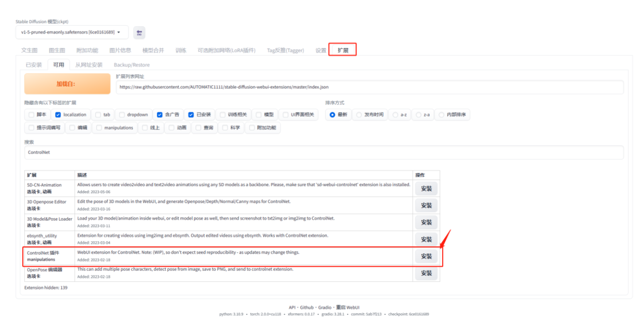Uncheck the localization filter
Image resolution: width=644 pixels, height=321 pixels.
point(57,115)
